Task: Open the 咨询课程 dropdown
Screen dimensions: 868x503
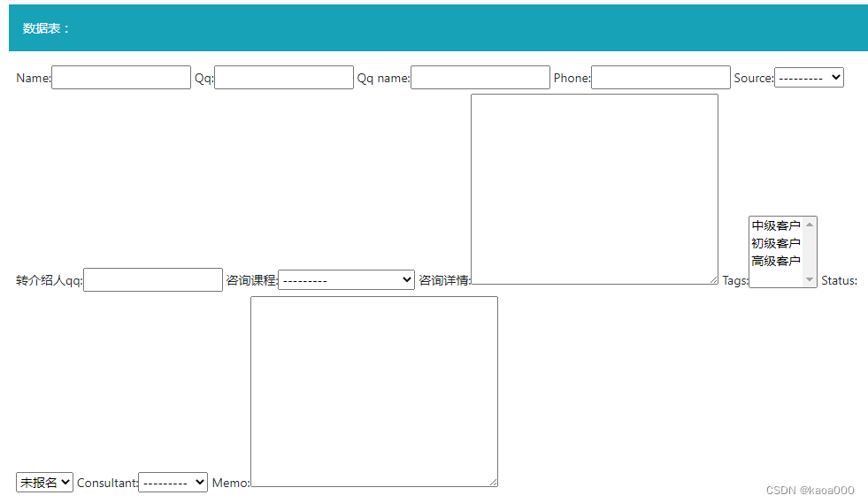Action: pos(347,280)
